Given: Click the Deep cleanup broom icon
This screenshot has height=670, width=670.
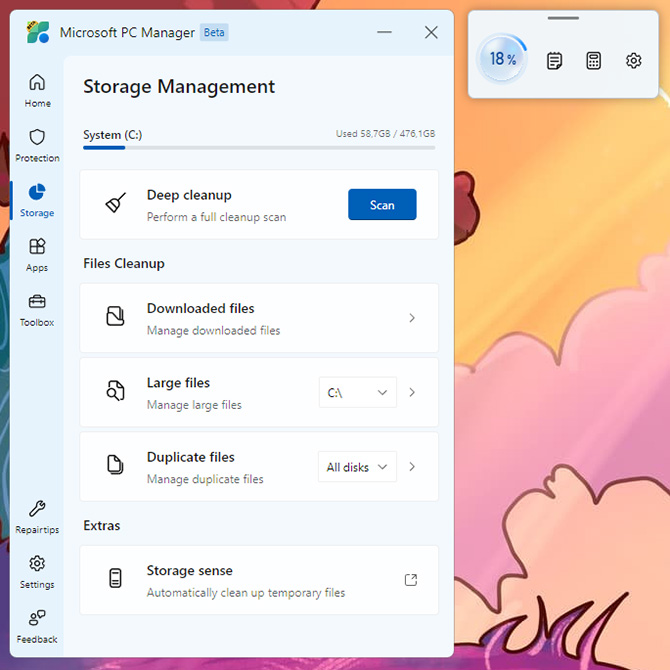Looking at the screenshot, I should coord(115,203).
